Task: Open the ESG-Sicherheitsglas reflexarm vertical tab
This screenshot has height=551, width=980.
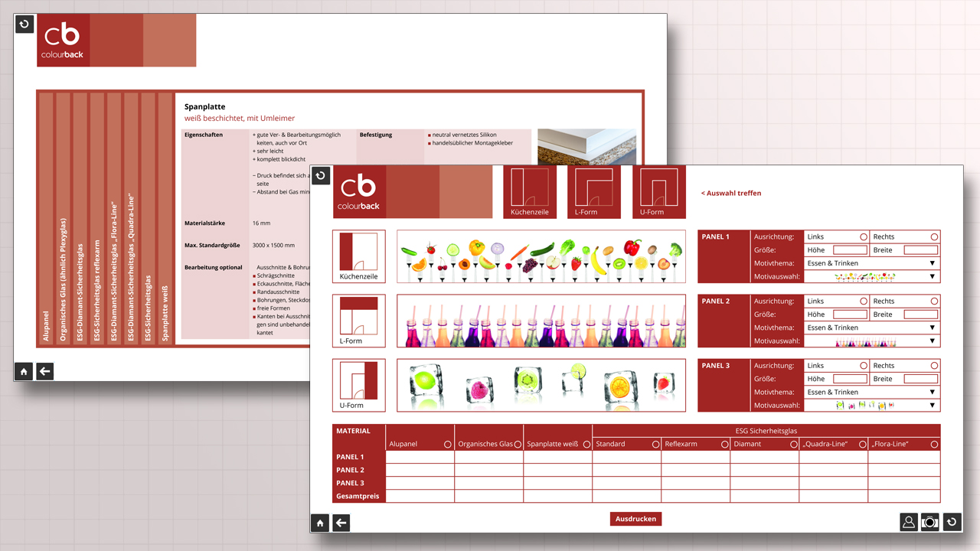Action: point(97,218)
